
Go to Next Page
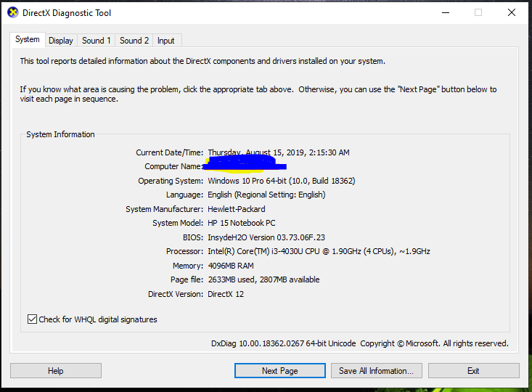[x=280, y=371]
